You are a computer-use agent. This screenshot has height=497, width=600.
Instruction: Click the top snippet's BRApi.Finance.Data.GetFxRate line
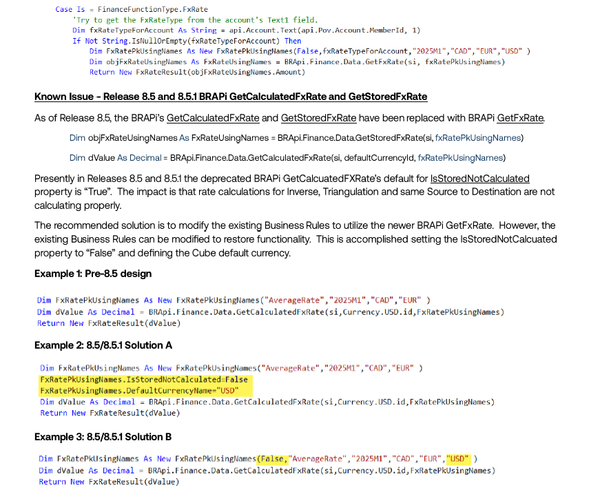(297, 62)
